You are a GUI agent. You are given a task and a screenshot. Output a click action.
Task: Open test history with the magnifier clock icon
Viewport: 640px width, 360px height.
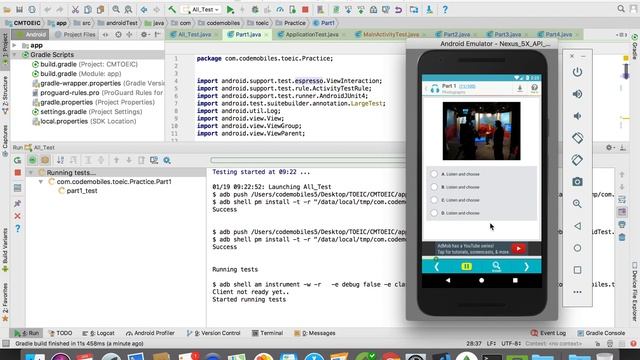[167, 160]
